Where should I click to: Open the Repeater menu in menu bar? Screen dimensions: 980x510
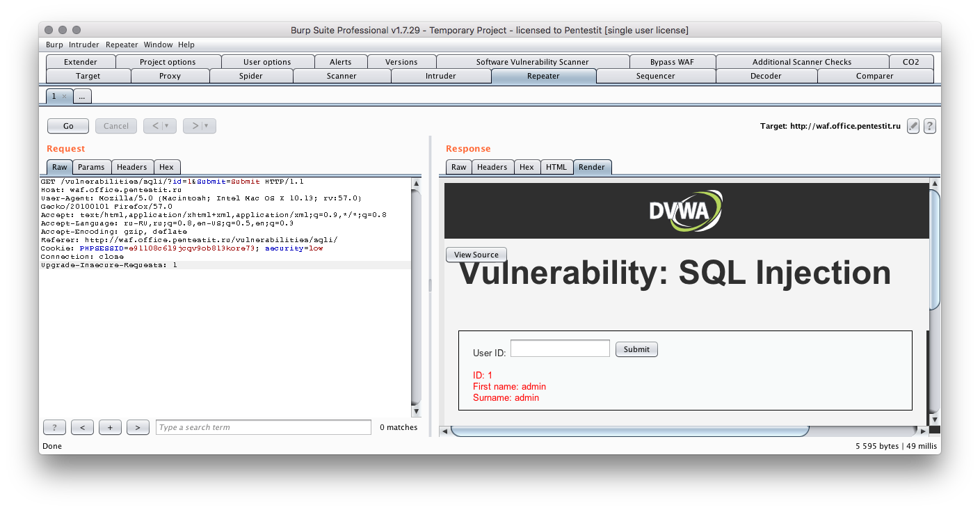[x=122, y=45]
